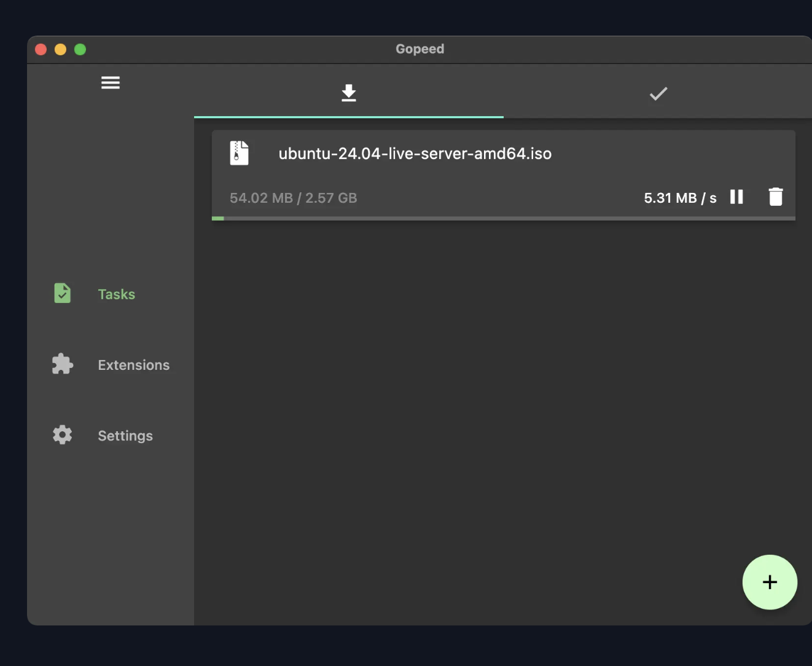Select the Tasks label in sidebar
The image size is (812, 666).
tap(116, 294)
